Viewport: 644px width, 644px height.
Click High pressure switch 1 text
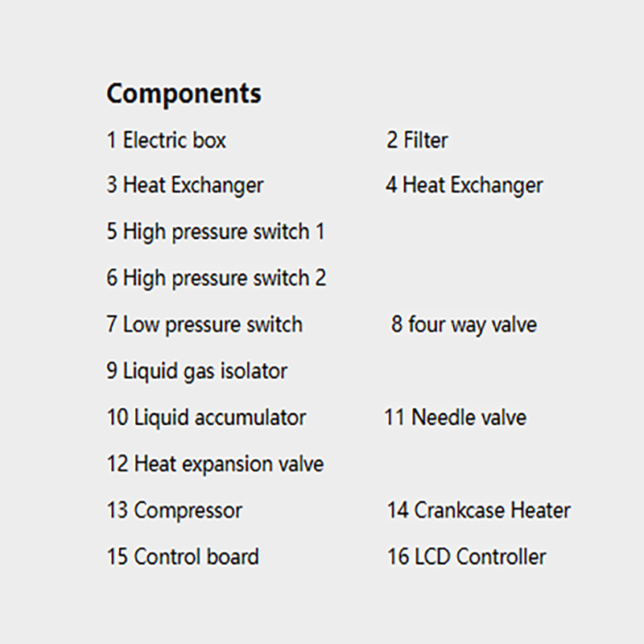pos(216,232)
